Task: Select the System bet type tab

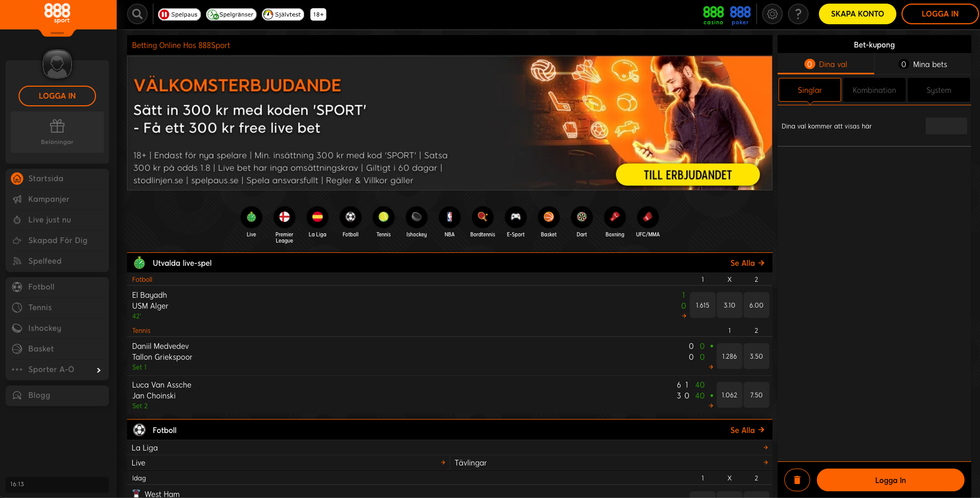Action: tap(939, 90)
